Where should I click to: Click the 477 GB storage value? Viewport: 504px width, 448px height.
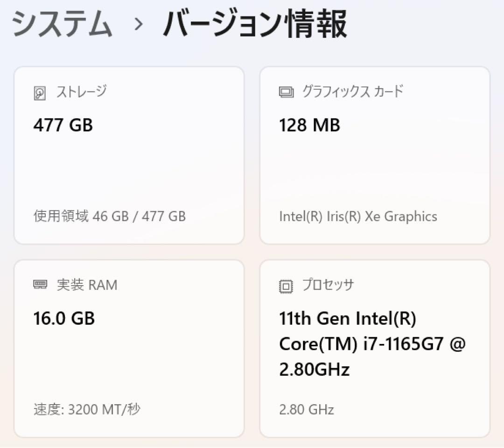(63, 125)
